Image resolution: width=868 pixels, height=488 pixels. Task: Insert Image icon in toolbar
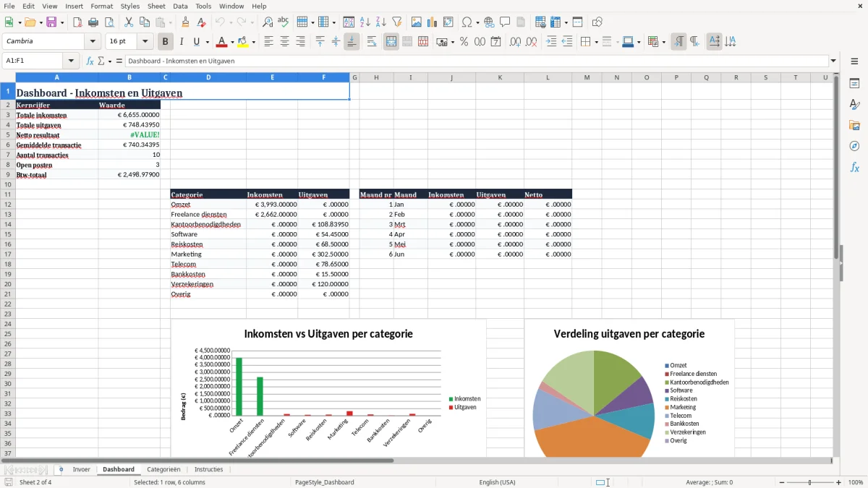417,22
